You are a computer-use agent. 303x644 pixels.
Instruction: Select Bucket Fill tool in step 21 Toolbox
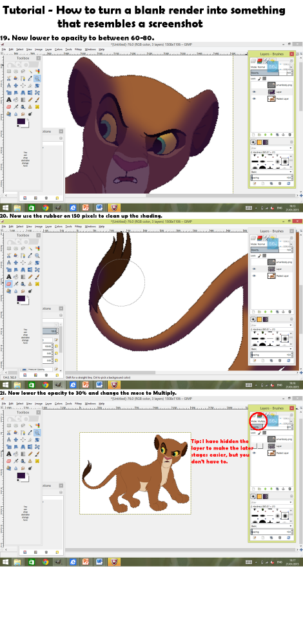(x=15, y=453)
